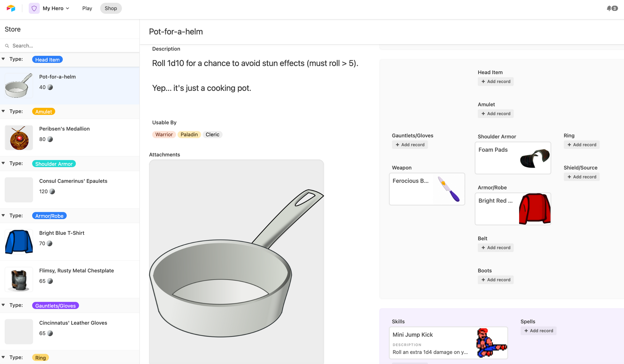Click the Airtable logo icon
The image size is (624, 364).
click(x=11, y=8)
